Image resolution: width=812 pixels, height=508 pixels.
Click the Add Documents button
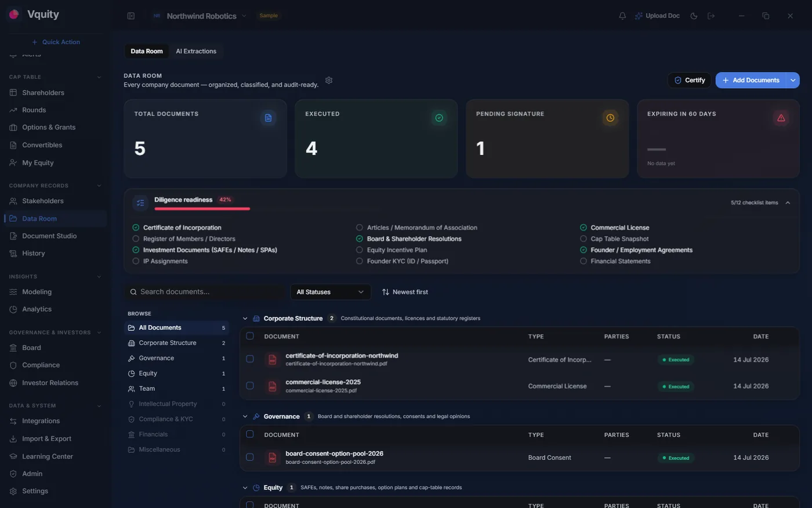(x=750, y=80)
